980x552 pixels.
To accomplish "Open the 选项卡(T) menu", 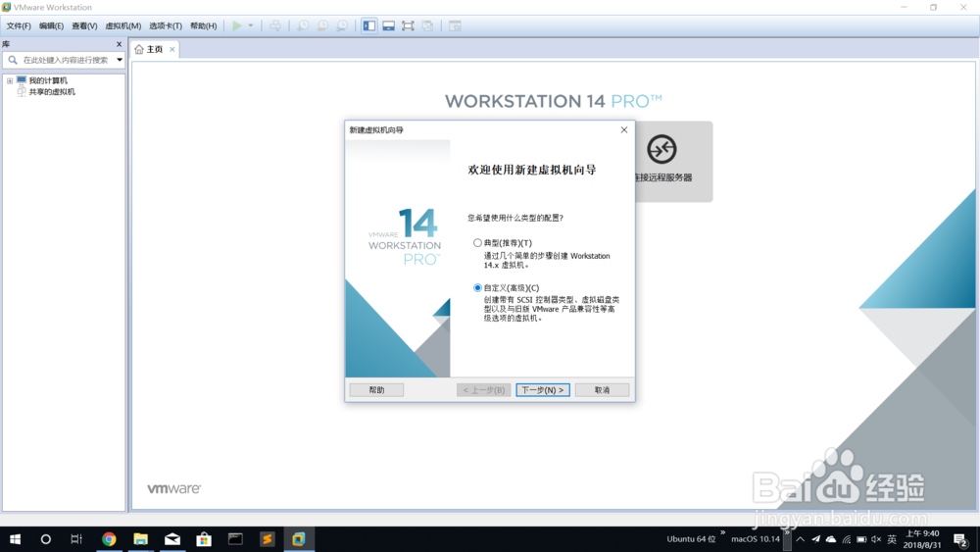I will [x=166, y=25].
